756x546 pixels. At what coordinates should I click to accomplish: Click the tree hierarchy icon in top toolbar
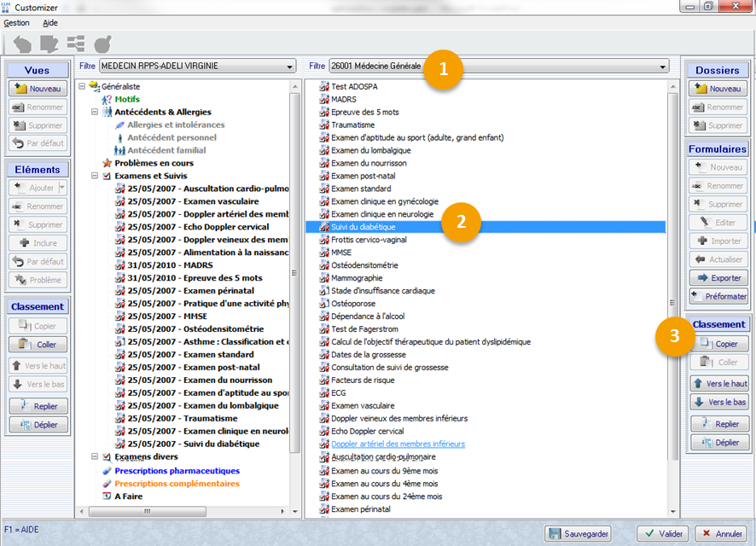point(75,44)
